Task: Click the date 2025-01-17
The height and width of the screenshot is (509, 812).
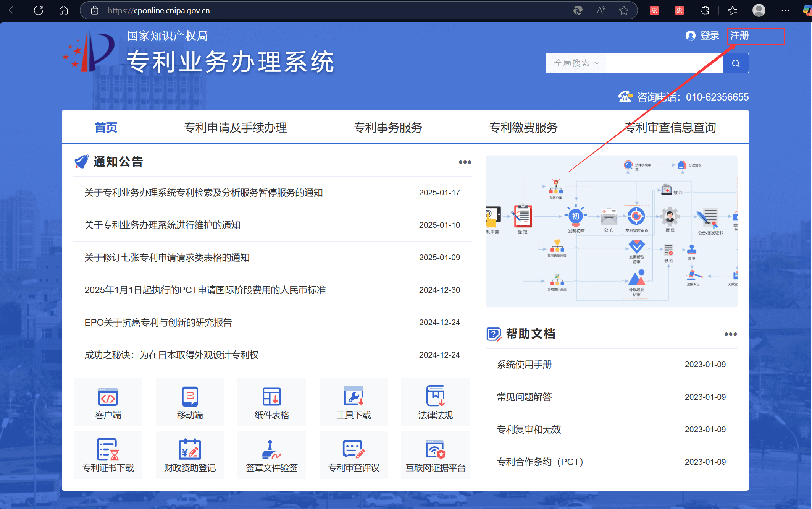Action: tap(439, 193)
